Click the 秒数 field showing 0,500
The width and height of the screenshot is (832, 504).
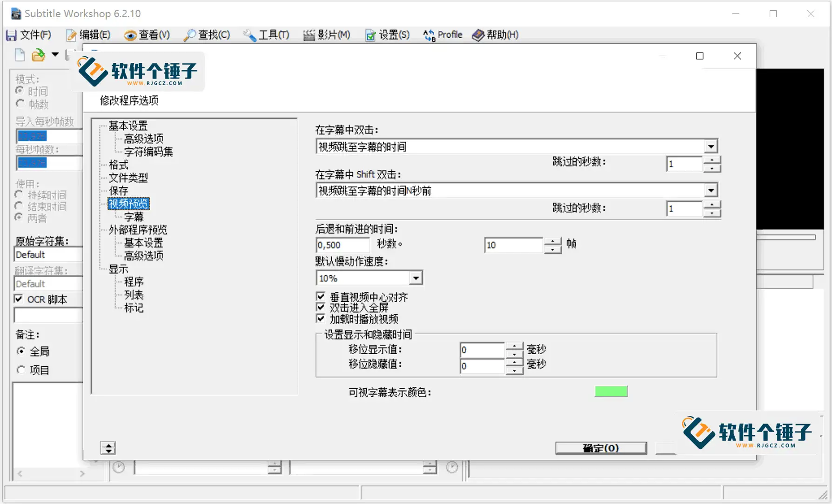[342, 245]
